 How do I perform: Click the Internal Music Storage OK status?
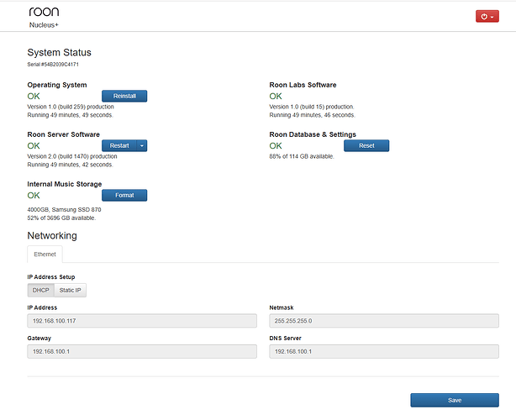34,196
